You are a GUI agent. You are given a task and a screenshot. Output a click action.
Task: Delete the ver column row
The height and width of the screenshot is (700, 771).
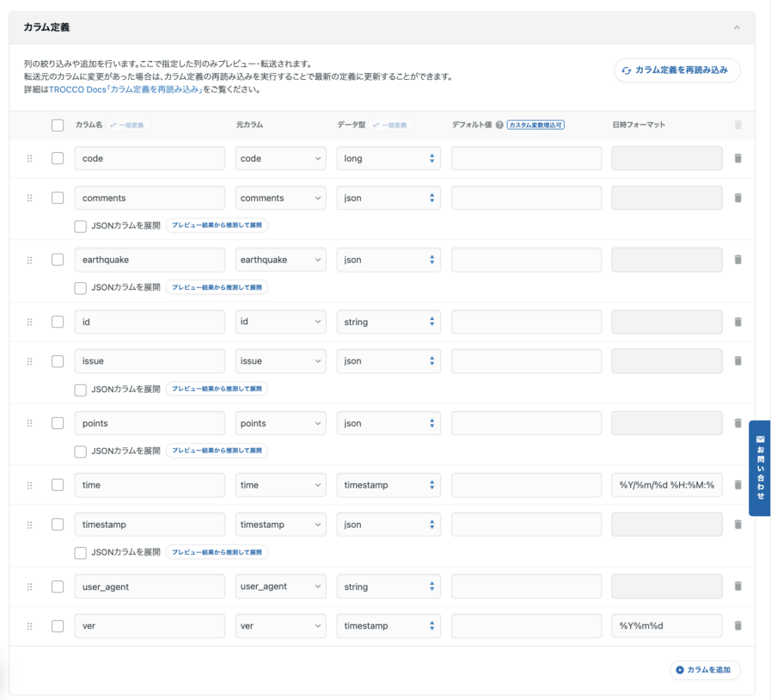point(738,626)
